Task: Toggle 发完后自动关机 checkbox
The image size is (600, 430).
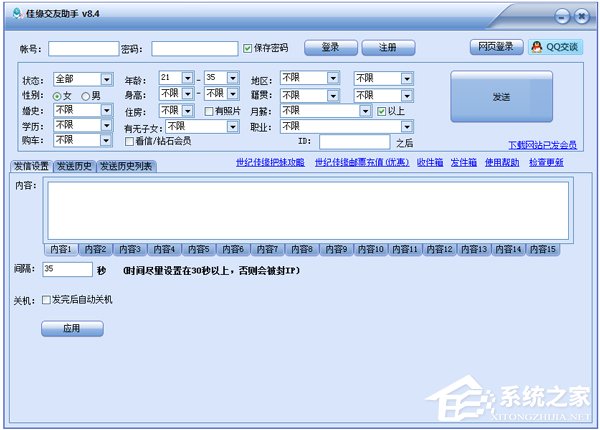Action: 45,299
